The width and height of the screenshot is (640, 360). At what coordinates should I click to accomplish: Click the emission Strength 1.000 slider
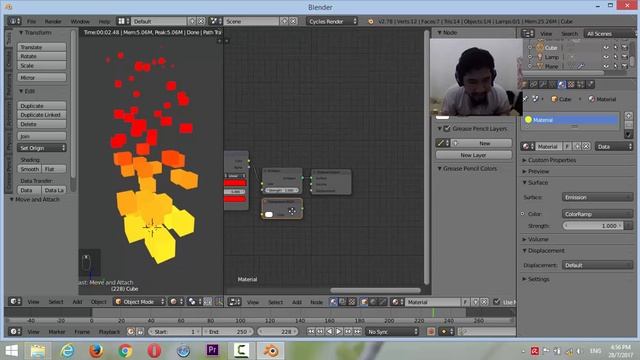tap(593, 226)
